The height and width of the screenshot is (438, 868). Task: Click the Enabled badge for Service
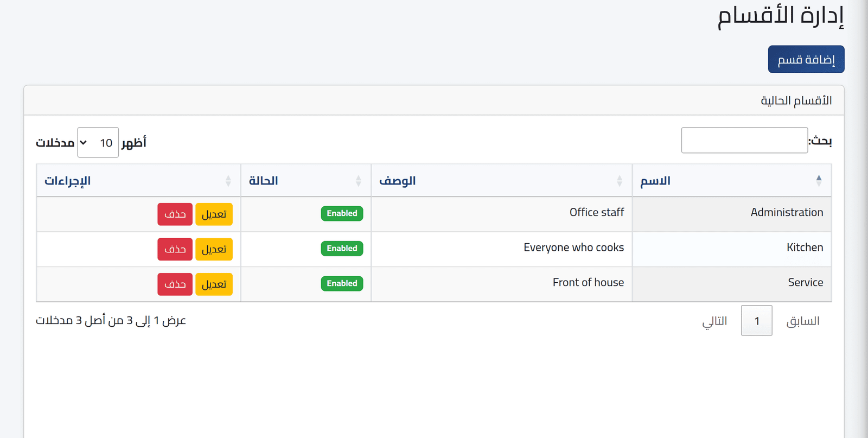pyautogui.click(x=342, y=283)
